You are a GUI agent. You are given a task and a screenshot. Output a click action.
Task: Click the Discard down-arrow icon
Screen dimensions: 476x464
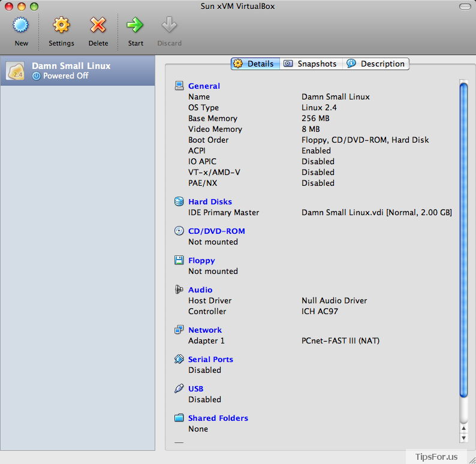pyautogui.click(x=169, y=24)
